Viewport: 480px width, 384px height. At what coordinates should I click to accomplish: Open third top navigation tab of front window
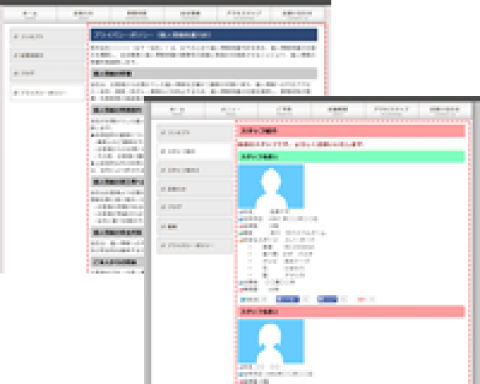tap(284, 111)
